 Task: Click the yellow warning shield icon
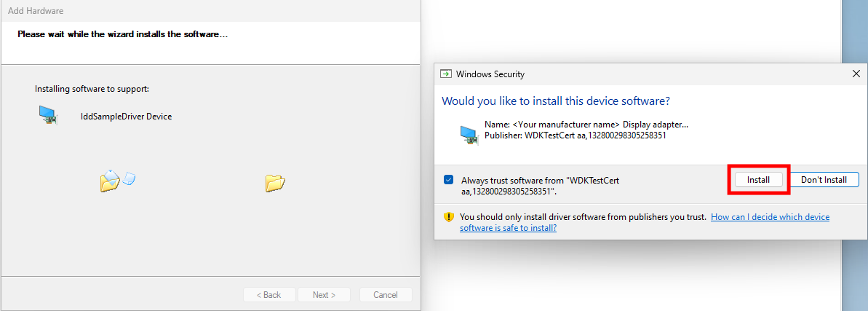[x=449, y=217]
